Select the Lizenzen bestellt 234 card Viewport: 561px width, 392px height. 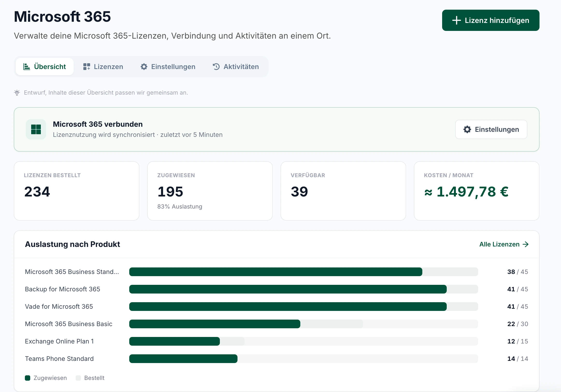(x=77, y=191)
